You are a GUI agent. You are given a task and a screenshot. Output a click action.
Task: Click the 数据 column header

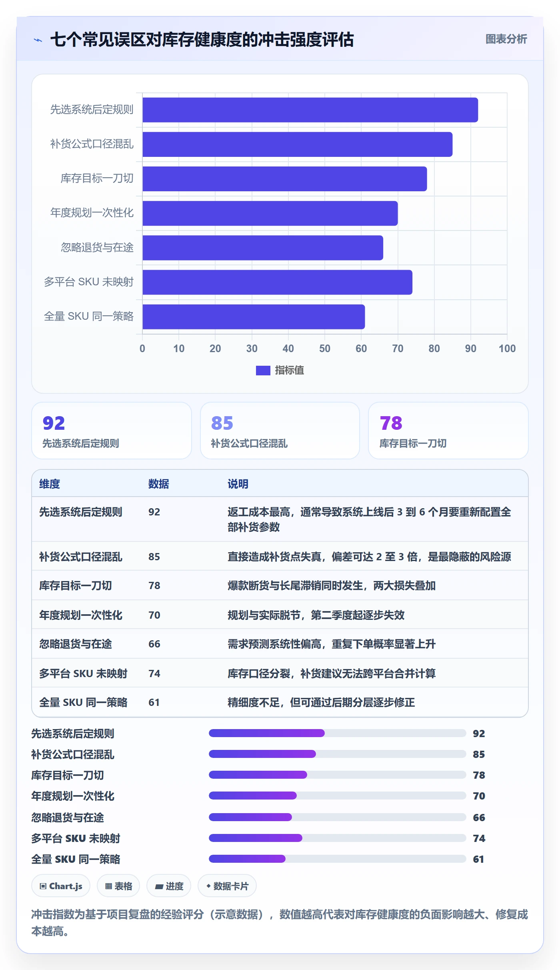[158, 484]
